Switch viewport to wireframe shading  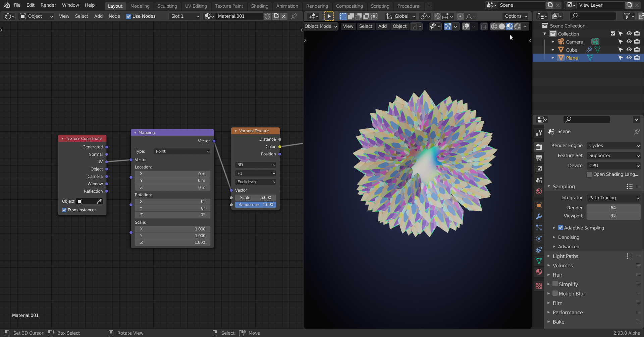pyautogui.click(x=494, y=26)
